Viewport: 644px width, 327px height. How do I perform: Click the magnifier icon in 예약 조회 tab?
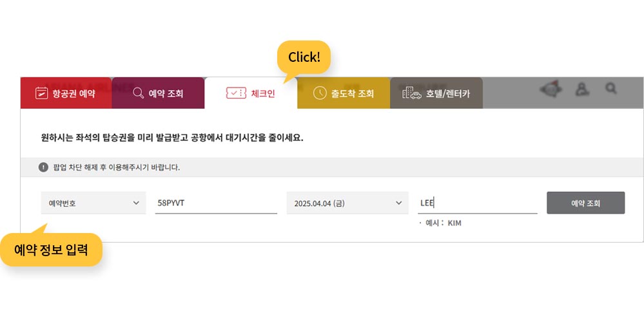pyautogui.click(x=139, y=93)
